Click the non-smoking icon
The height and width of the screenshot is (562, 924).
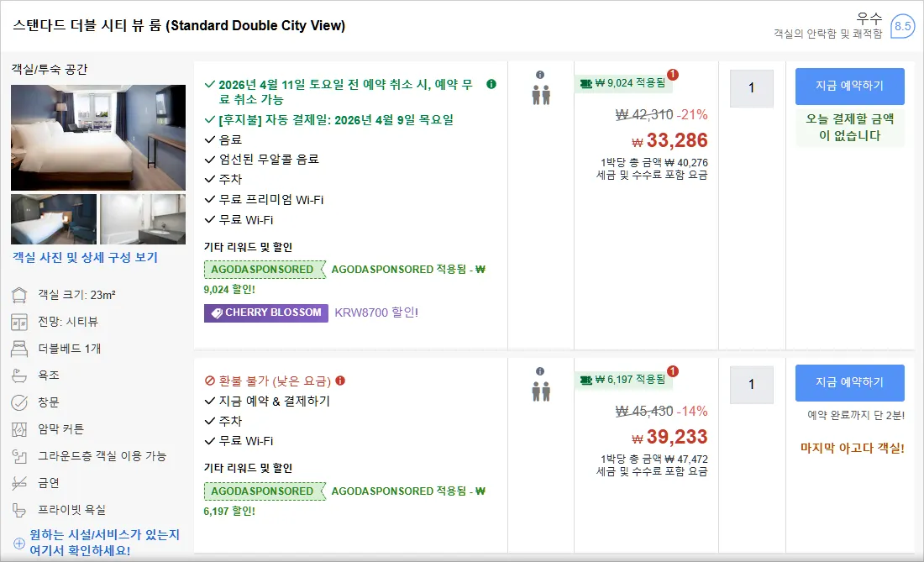[19, 483]
